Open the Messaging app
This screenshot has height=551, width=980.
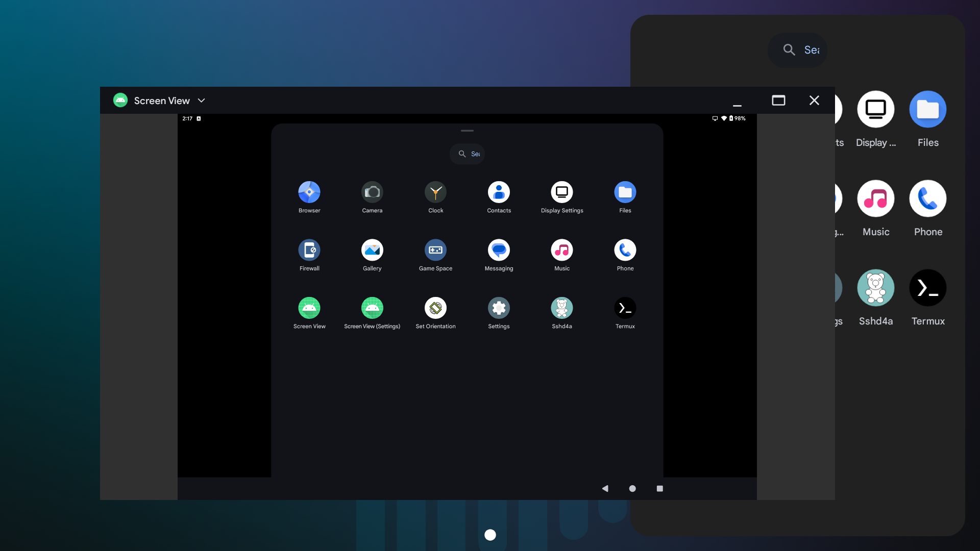point(499,249)
